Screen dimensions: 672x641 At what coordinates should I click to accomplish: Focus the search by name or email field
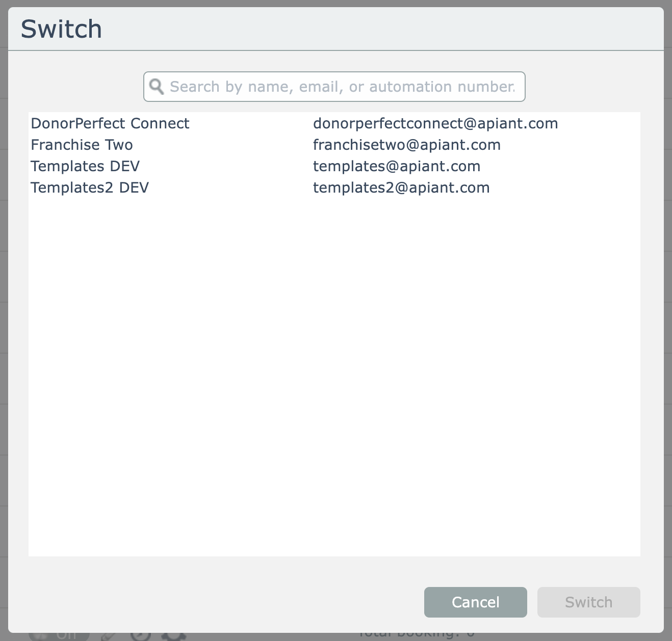342,87
